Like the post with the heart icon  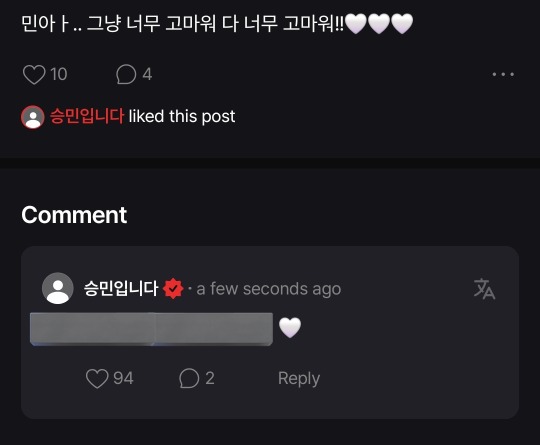34,74
